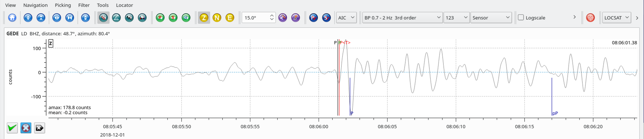Open the Filter menu
The height and width of the screenshot is (139, 644).
point(84,5)
